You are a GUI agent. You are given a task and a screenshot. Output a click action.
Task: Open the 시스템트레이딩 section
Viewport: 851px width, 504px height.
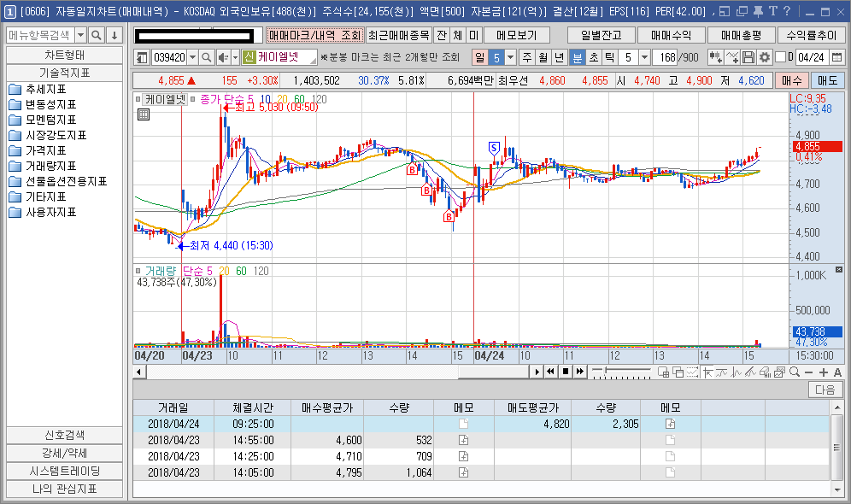coord(65,471)
